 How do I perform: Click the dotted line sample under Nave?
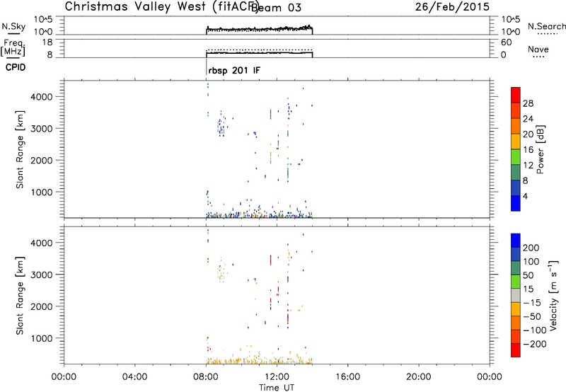(538, 57)
